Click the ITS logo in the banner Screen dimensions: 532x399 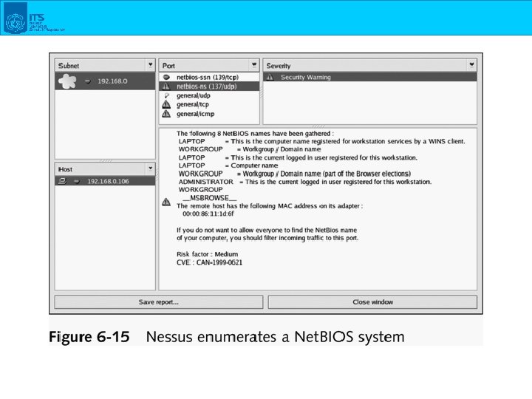click(34, 18)
